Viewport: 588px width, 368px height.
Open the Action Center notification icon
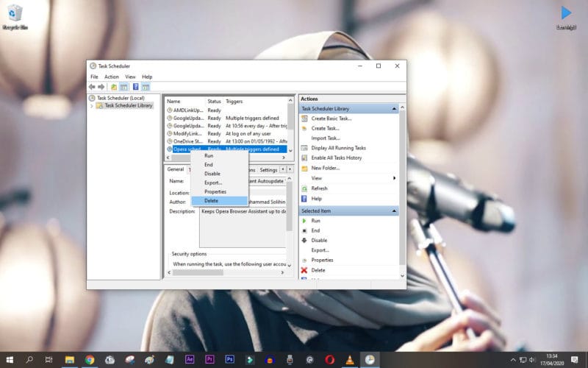[x=575, y=360]
